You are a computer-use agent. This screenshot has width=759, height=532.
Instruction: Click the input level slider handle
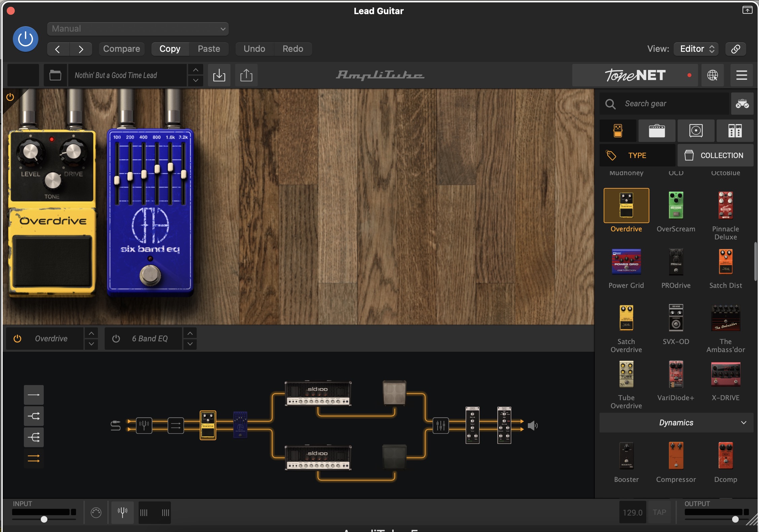tap(44, 519)
